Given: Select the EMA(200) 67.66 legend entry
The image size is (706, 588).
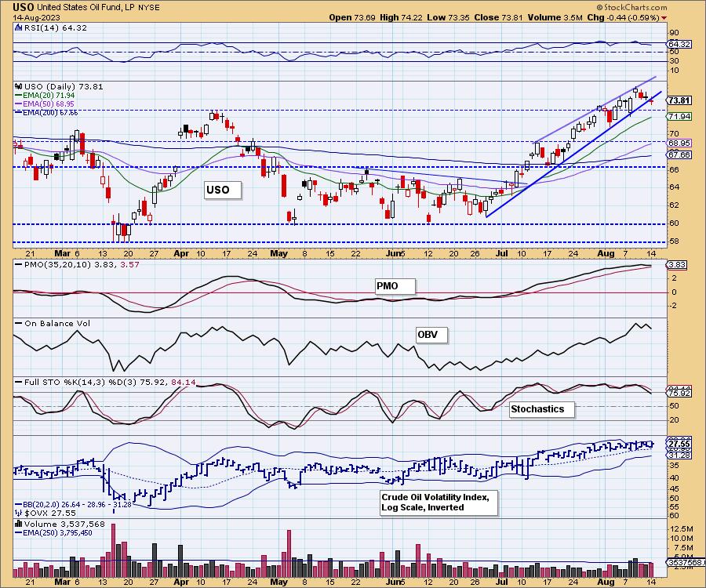Looking at the screenshot, I should (x=47, y=112).
